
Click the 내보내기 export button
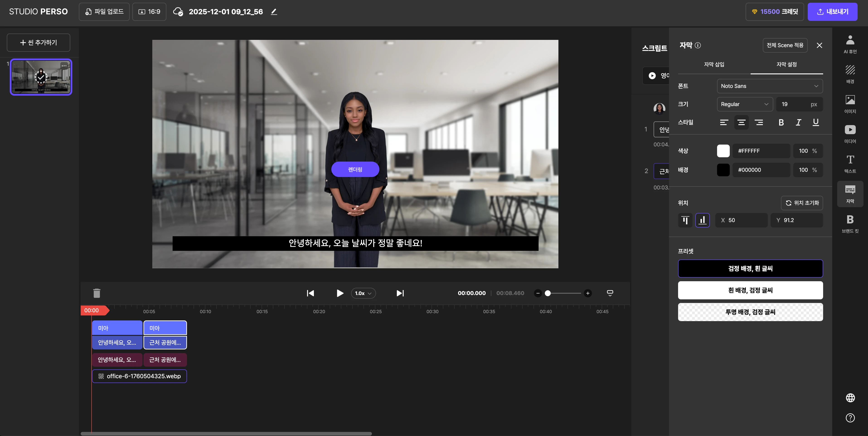coord(832,12)
